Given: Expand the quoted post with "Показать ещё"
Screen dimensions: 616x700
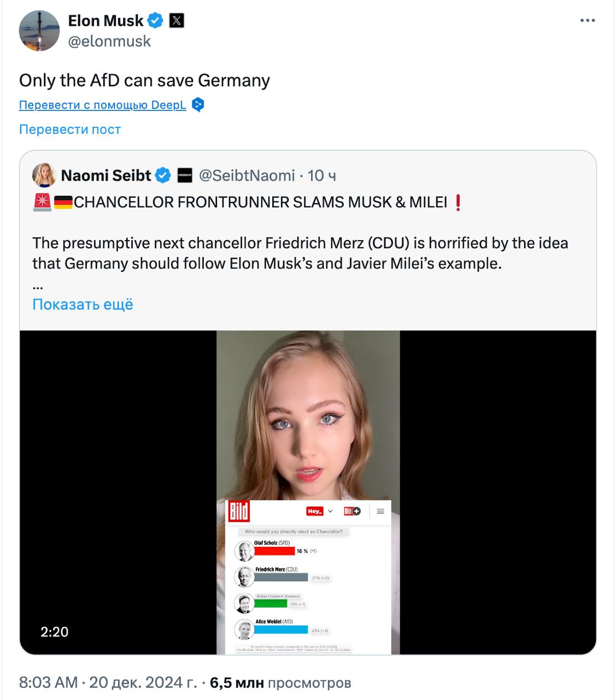Looking at the screenshot, I should (83, 304).
